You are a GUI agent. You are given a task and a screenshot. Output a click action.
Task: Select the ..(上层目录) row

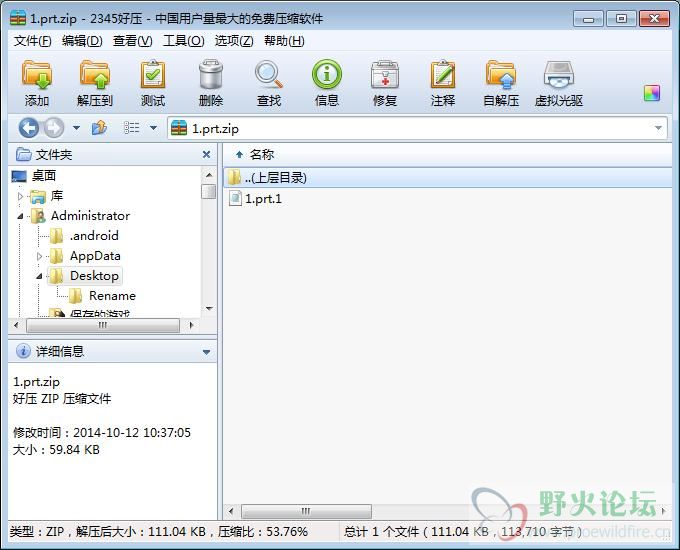448,177
